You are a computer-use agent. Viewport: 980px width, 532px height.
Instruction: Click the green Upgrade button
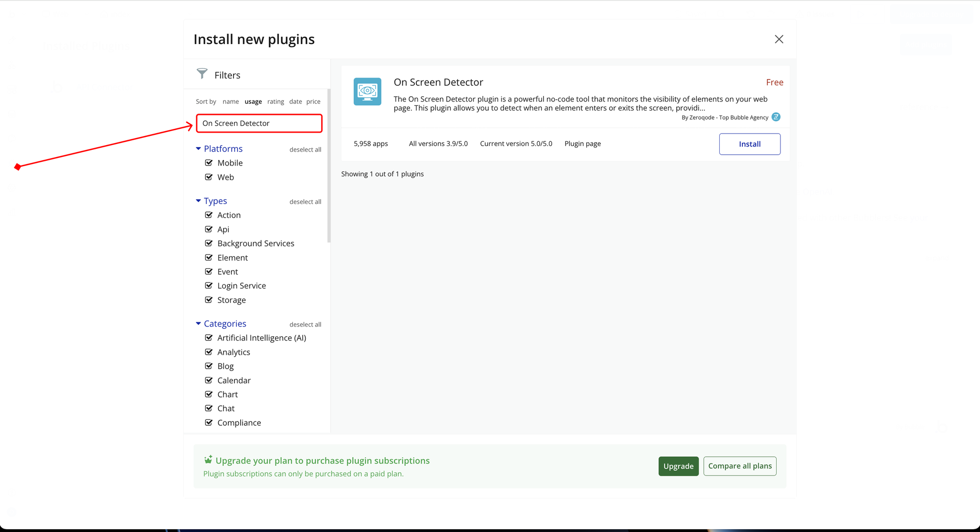click(x=678, y=466)
